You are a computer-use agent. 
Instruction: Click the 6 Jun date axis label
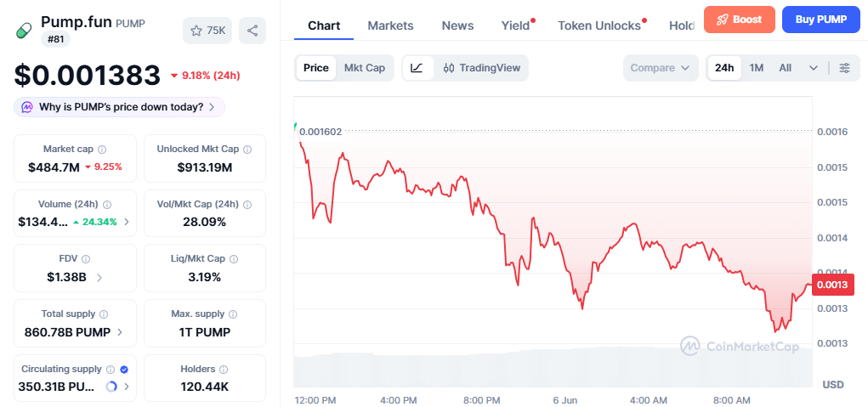pyautogui.click(x=564, y=400)
